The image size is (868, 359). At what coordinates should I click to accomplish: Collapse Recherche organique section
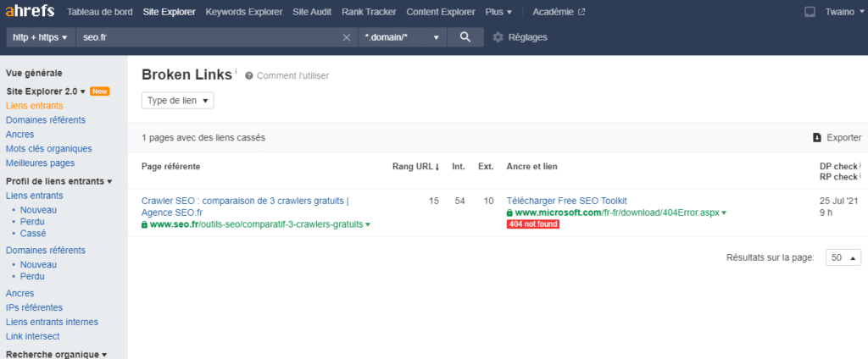(x=57, y=354)
